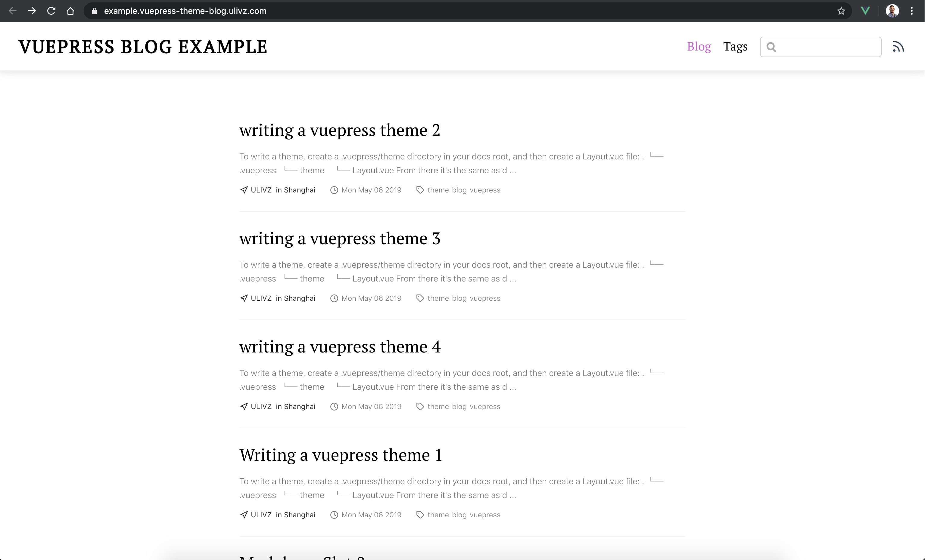
Task: Click the search input field in navbar
Action: click(821, 46)
